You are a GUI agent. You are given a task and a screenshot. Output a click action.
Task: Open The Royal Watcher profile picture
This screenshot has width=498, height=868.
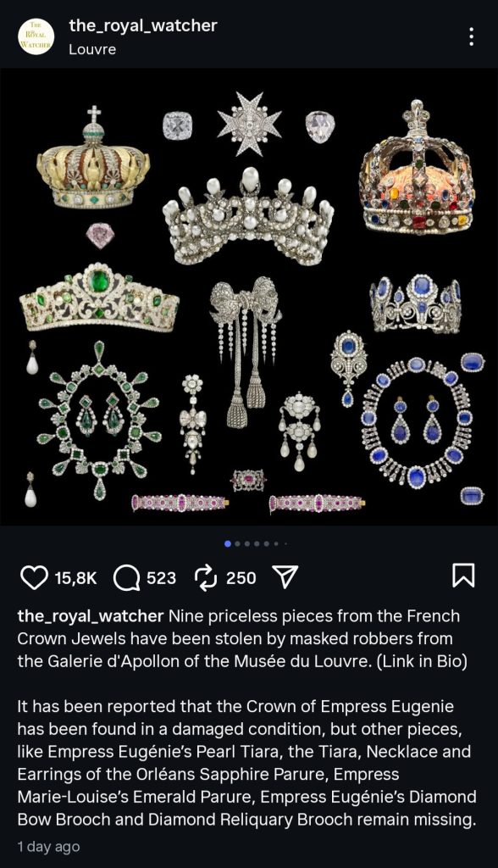(36, 36)
